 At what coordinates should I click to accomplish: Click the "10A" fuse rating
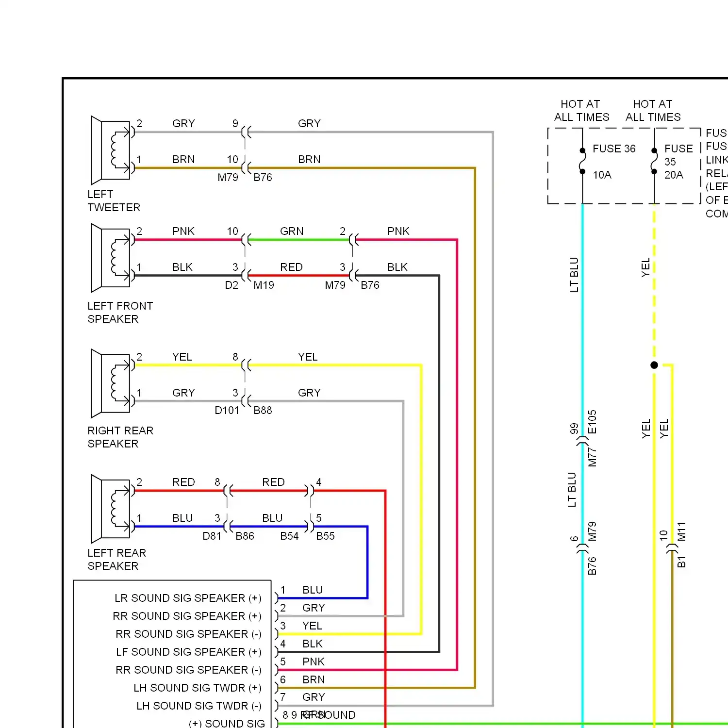tap(602, 175)
